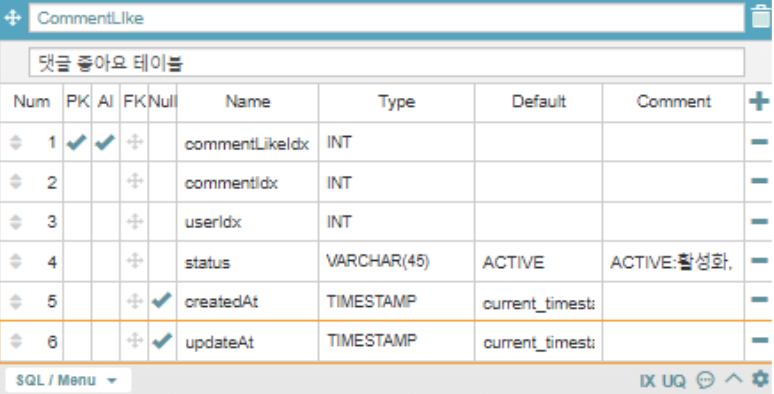The height and width of the screenshot is (394, 774).
Task: Click the FK link icon for userIdx
Action: pos(134,221)
